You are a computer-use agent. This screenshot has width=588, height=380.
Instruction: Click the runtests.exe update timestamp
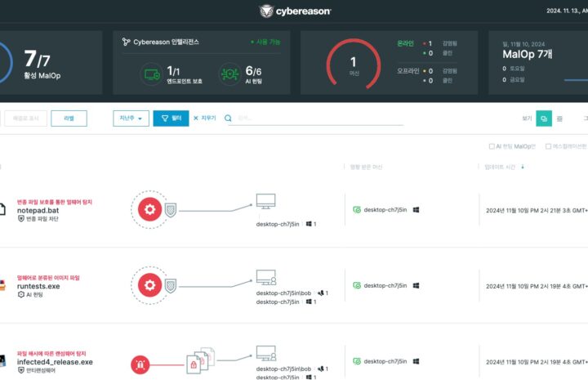click(x=537, y=286)
